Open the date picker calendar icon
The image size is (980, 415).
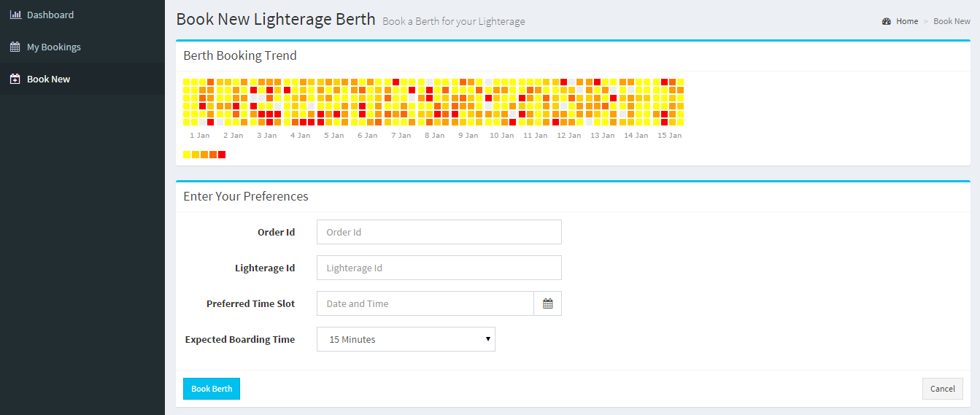pyautogui.click(x=548, y=303)
